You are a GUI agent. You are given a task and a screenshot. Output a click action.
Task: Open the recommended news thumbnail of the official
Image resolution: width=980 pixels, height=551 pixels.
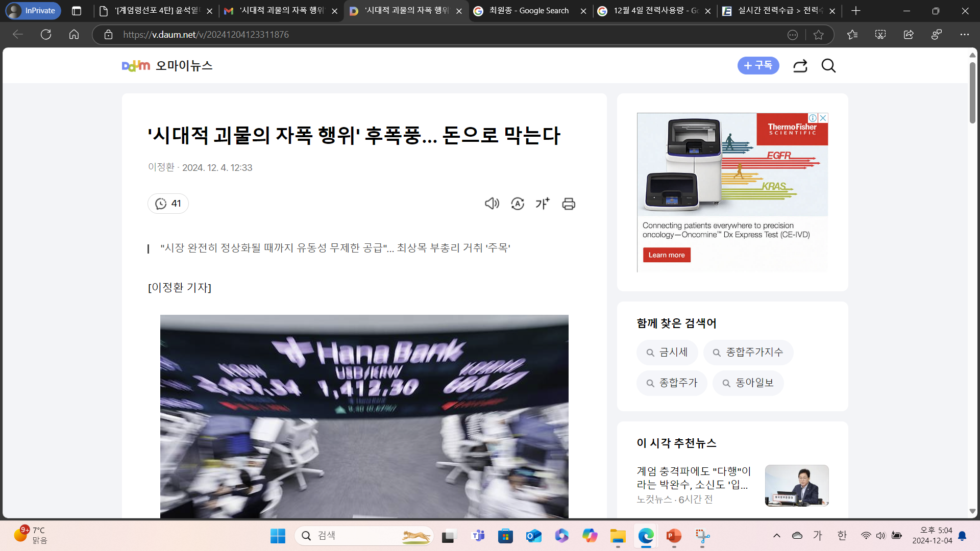coord(796,485)
